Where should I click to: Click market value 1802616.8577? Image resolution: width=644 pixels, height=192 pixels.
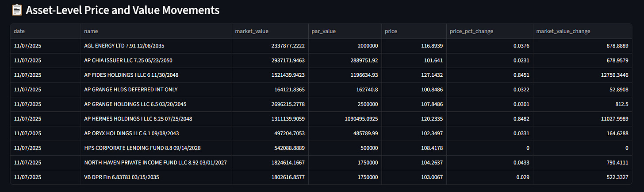270,177
